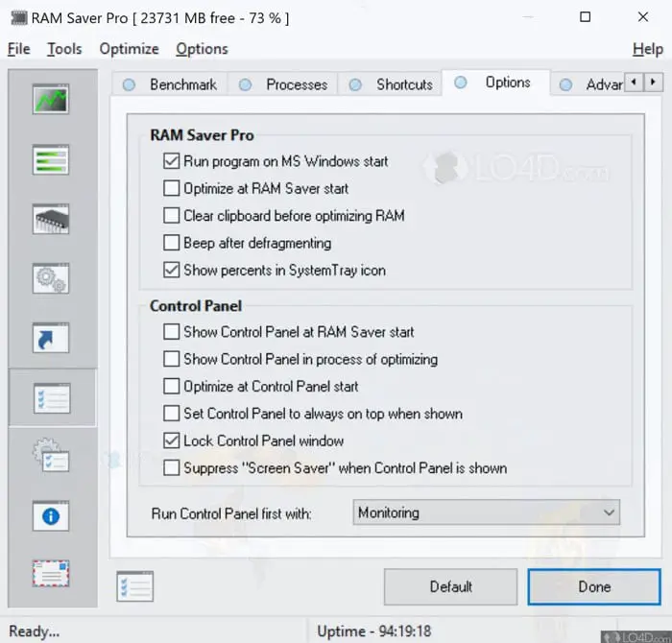Viewport: 672px width, 643px height.
Task: Click the Default button
Action: [x=450, y=587]
